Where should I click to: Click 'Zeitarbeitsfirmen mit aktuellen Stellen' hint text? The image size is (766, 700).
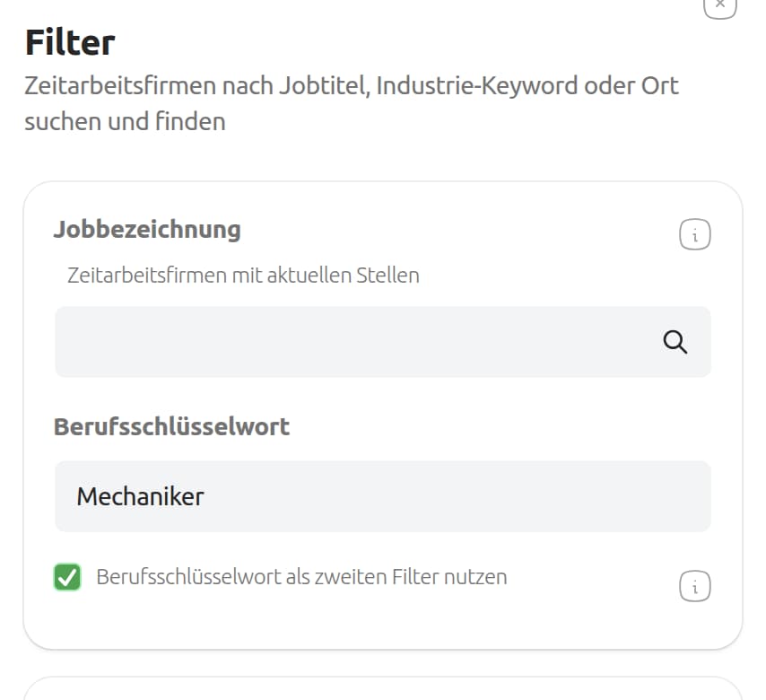coord(243,275)
